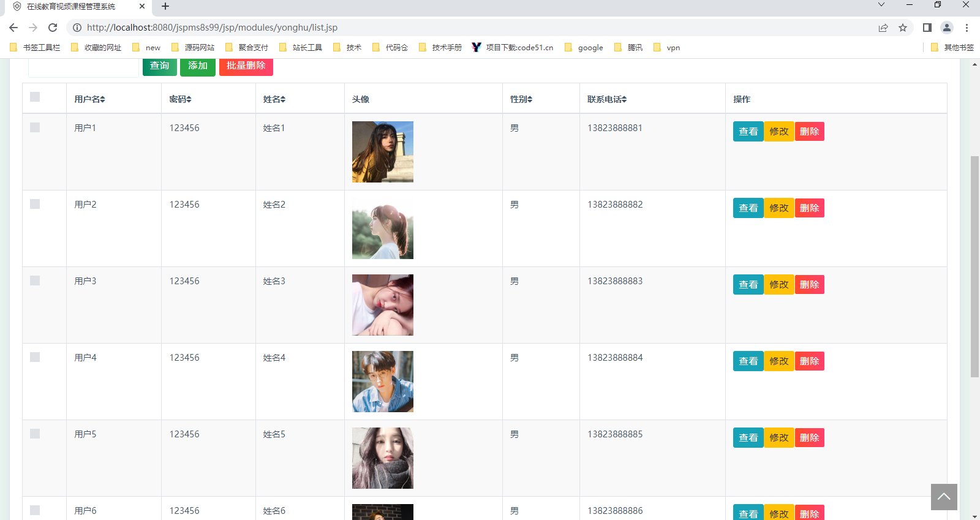Click the 添加 add button

tap(198, 66)
